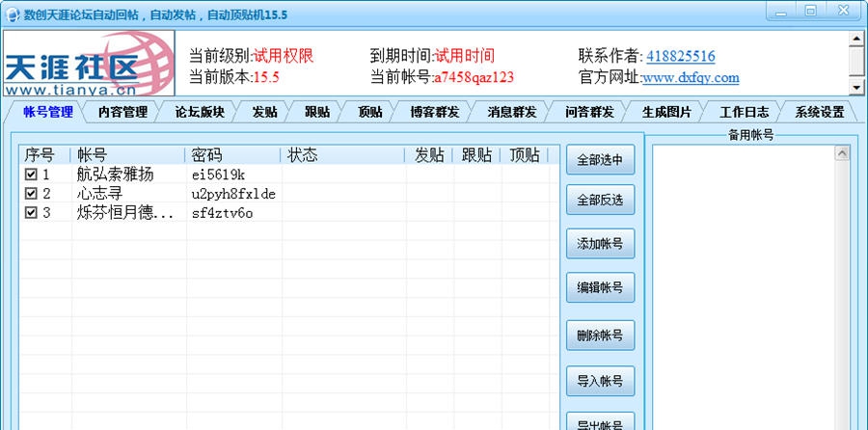The height and width of the screenshot is (430, 868).
Task: Click password cell u2pyh8fxlde
Action: click(x=233, y=194)
